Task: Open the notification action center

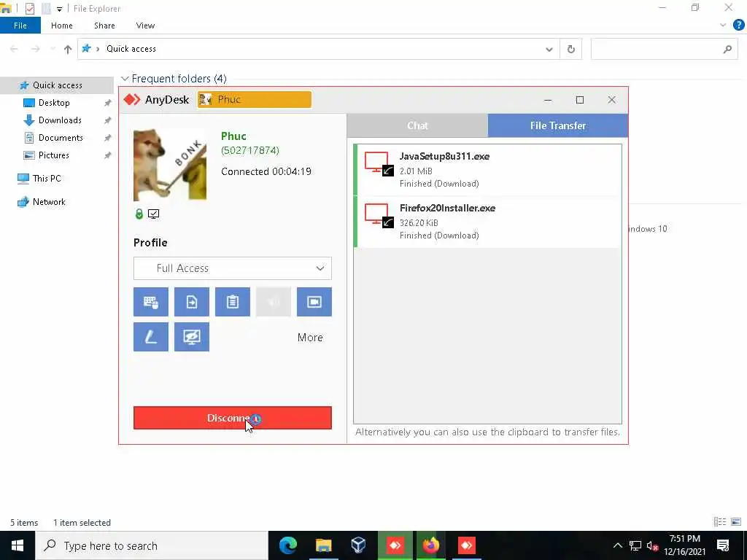Action: [x=723, y=545]
